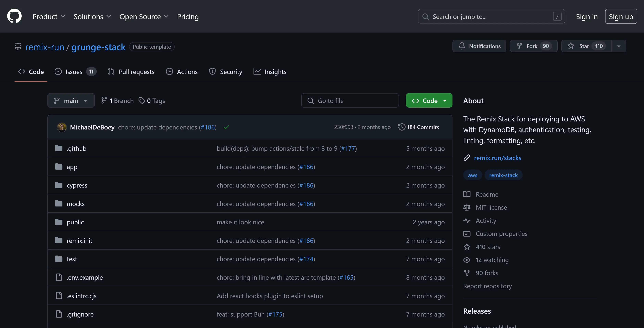View 12 watching link

click(x=486, y=260)
